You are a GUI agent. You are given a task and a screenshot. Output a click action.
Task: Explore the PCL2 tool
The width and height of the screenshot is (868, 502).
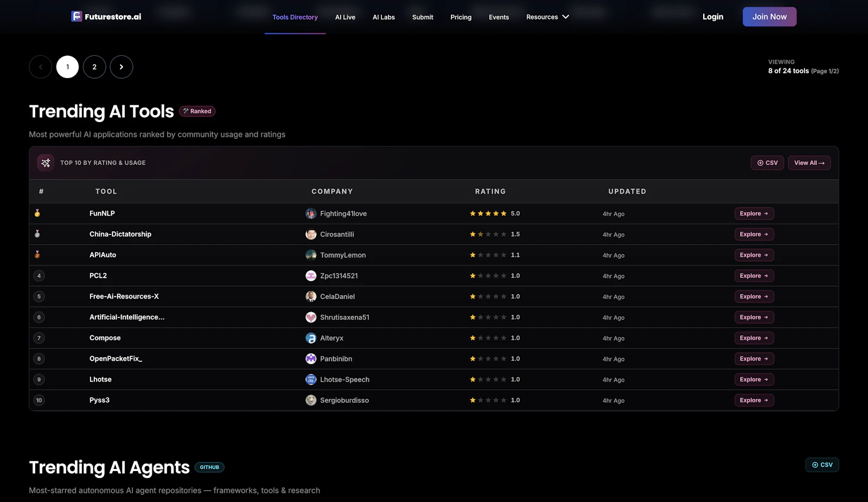(754, 276)
